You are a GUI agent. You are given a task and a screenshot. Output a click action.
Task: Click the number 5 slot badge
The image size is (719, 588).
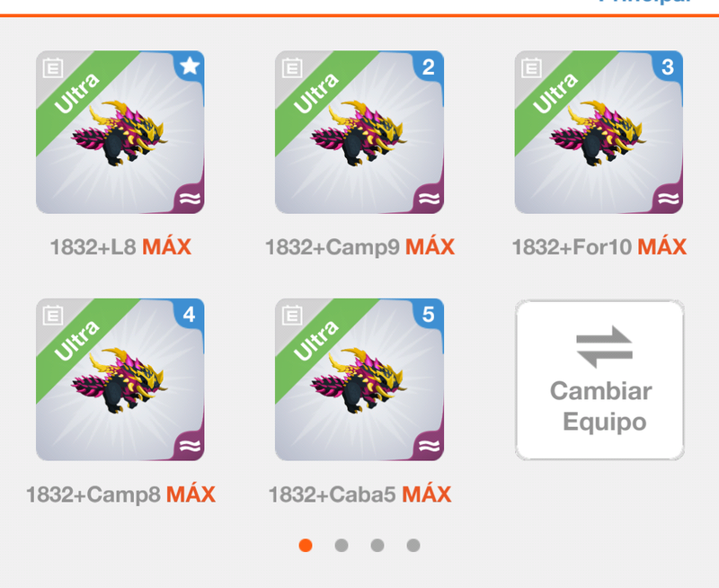pos(429,314)
